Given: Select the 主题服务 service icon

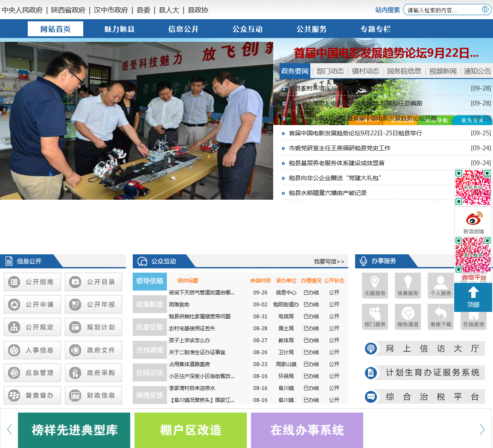Looking at the screenshot, I should point(375,285).
